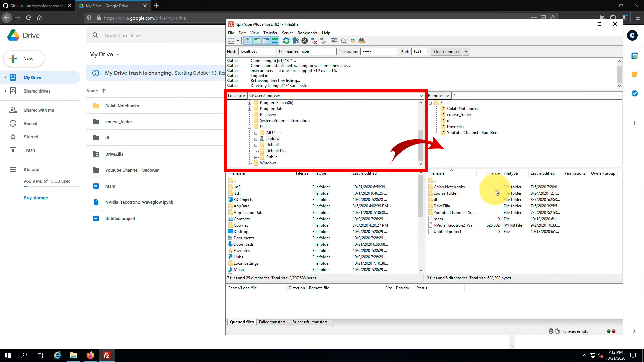Click the process queue toolbar icon
The height and width of the screenshot is (362, 644).
[x=296, y=41]
